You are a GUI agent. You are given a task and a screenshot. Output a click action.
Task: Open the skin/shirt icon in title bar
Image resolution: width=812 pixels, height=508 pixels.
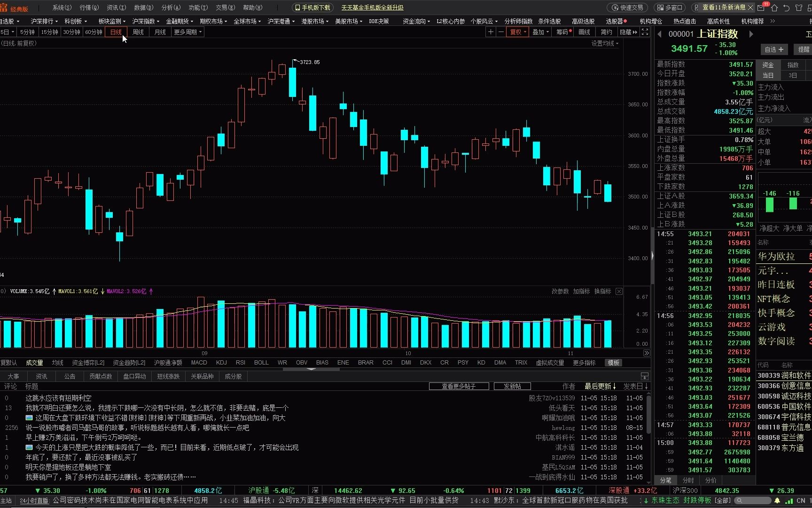point(799,8)
